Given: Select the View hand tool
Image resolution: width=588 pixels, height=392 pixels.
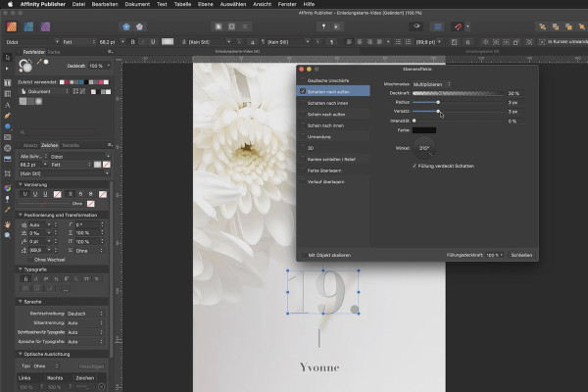Looking at the screenshot, I should click(8, 224).
